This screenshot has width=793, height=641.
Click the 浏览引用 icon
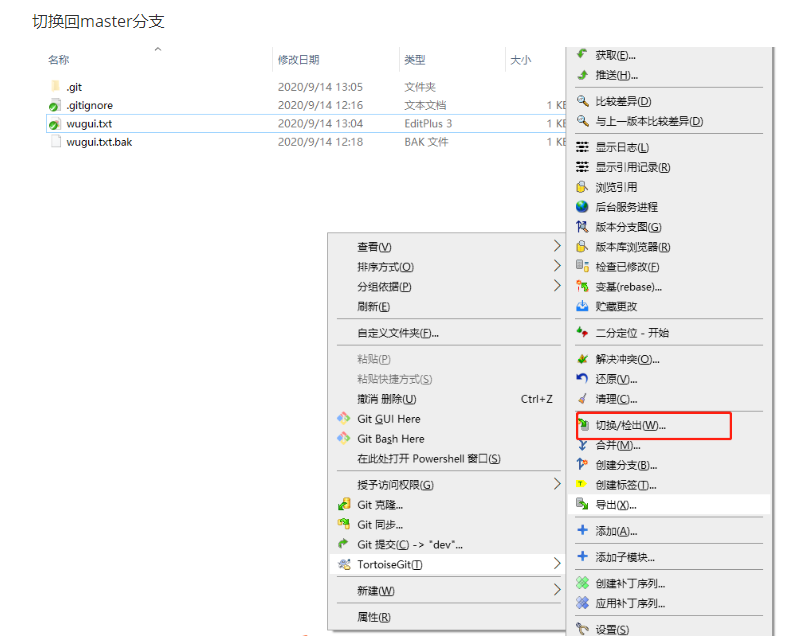point(582,187)
